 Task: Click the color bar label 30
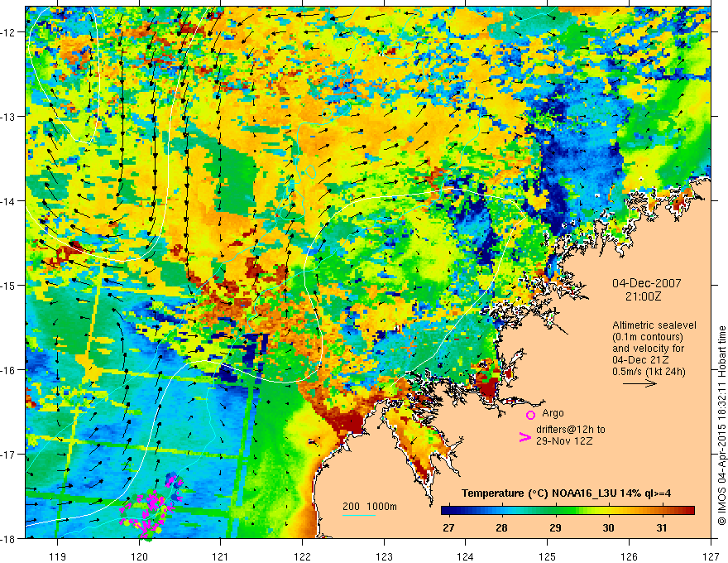[608, 527]
